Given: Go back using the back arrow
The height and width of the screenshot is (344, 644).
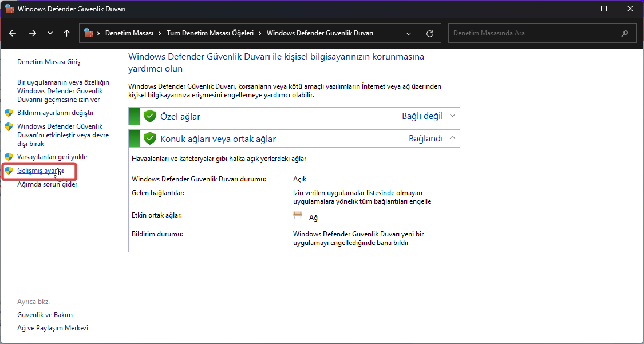Looking at the screenshot, I should pyautogui.click(x=13, y=33).
